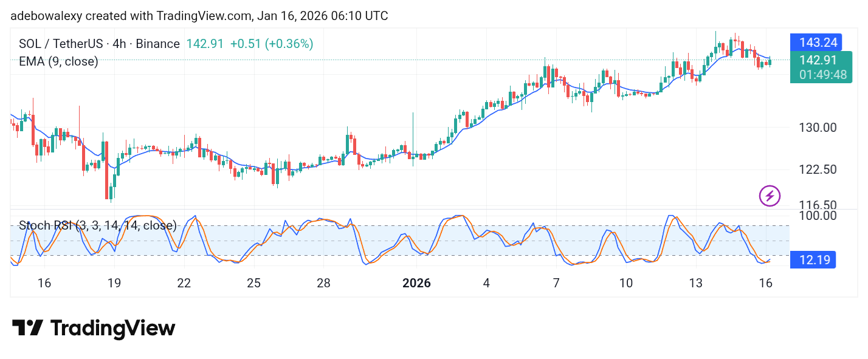This screenshot has width=868, height=359.
Task: Click the 25 date marker on time axis
Action: pyautogui.click(x=253, y=283)
